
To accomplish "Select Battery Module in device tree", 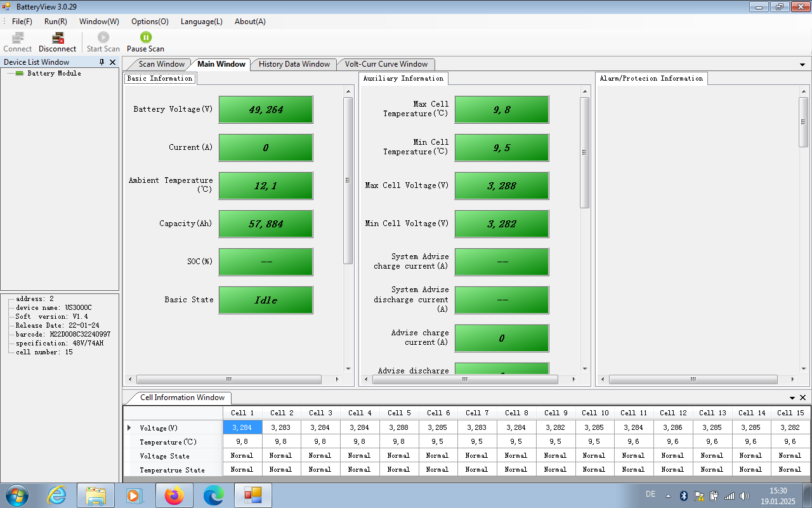I will point(54,74).
